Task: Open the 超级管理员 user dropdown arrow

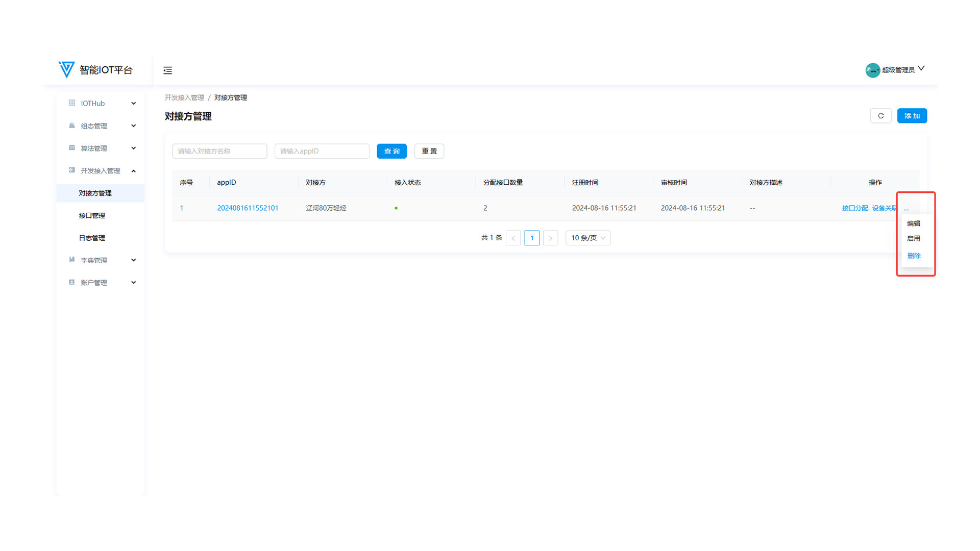Action: point(921,68)
